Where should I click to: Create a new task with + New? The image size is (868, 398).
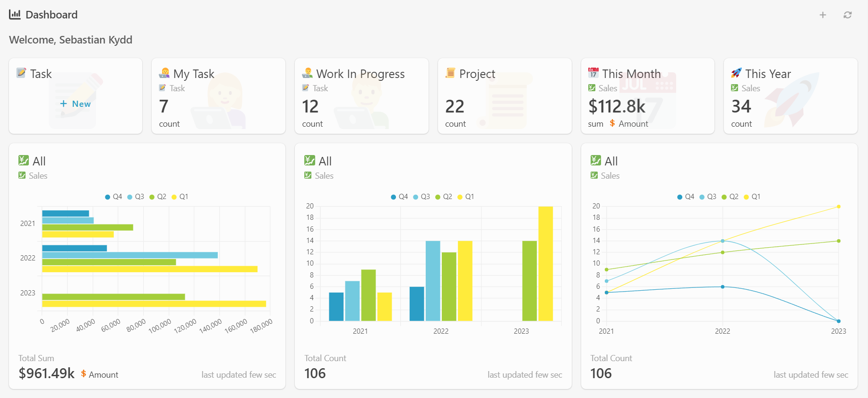(x=76, y=104)
